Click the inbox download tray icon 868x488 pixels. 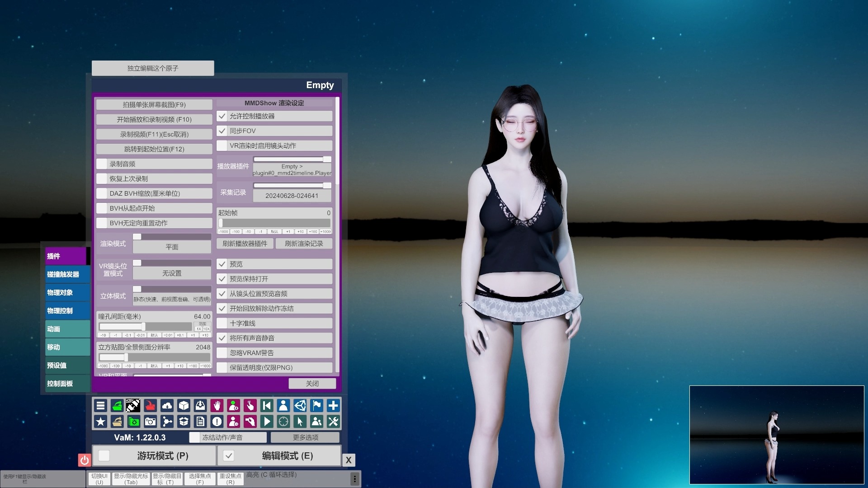200,406
